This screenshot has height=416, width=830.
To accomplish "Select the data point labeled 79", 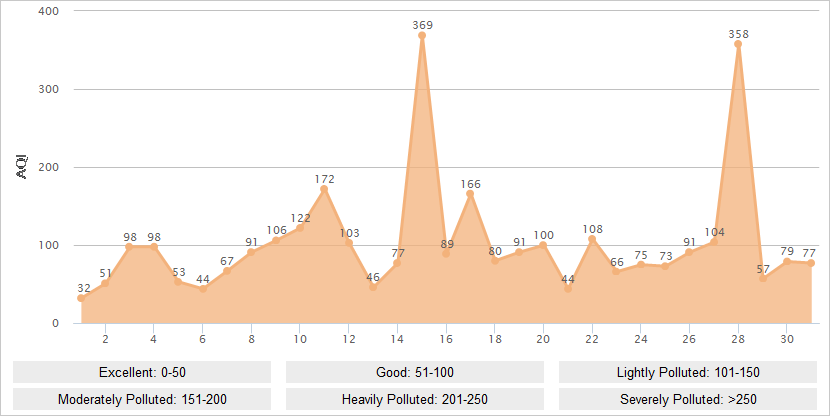I will coord(787,261).
